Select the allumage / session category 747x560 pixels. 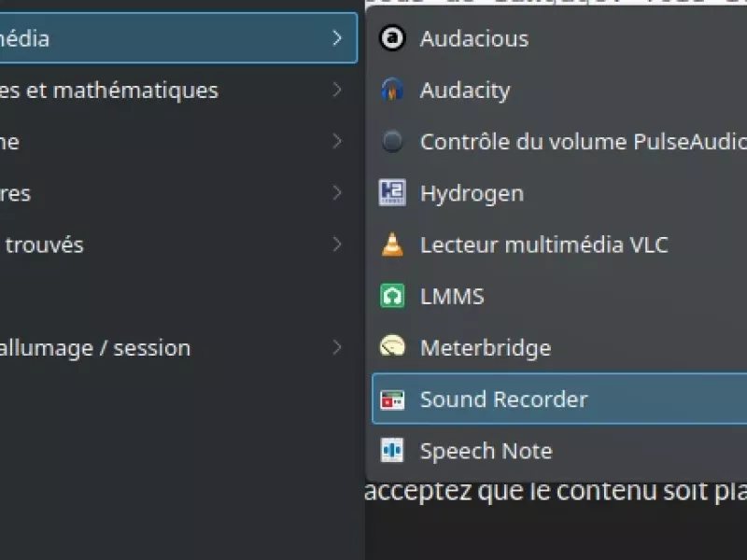[178, 347]
